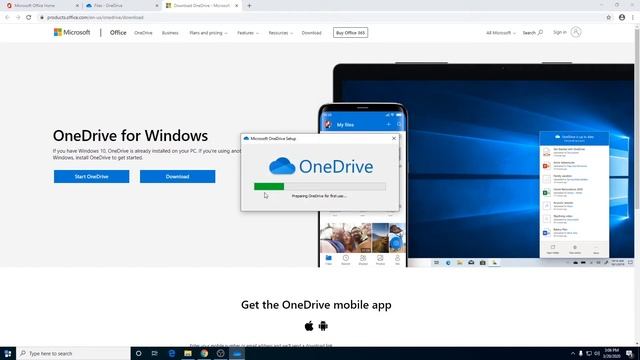
Task: Expand the Resources dropdown menu
Action: tap(280, 33)
